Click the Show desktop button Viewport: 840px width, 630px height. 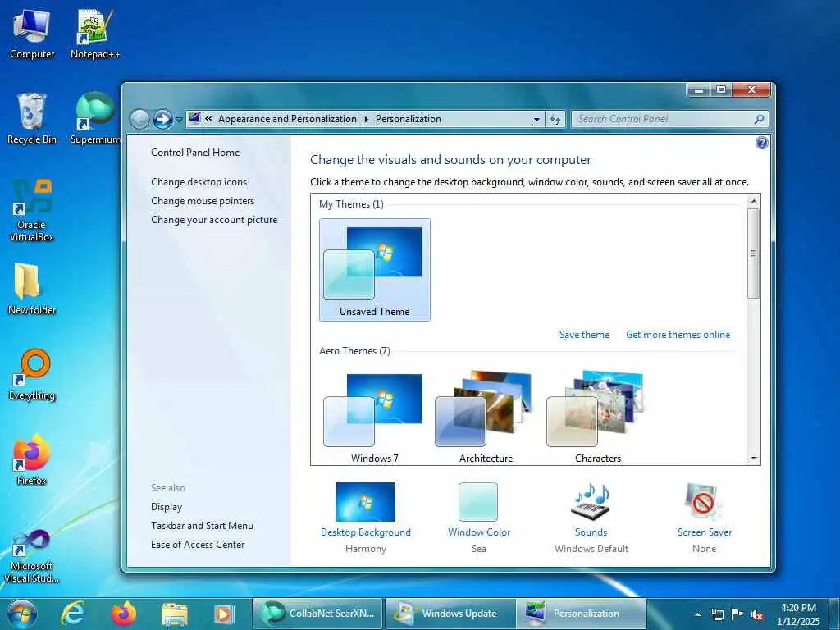(834, 614)
